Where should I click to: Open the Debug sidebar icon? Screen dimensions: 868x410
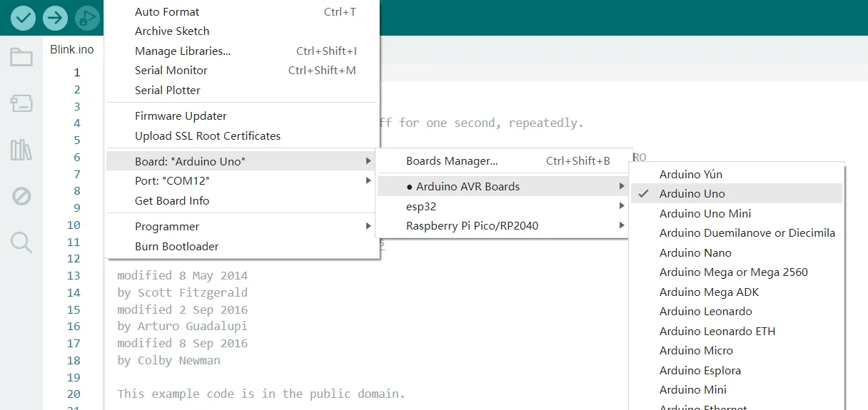[x=21, y=195]
